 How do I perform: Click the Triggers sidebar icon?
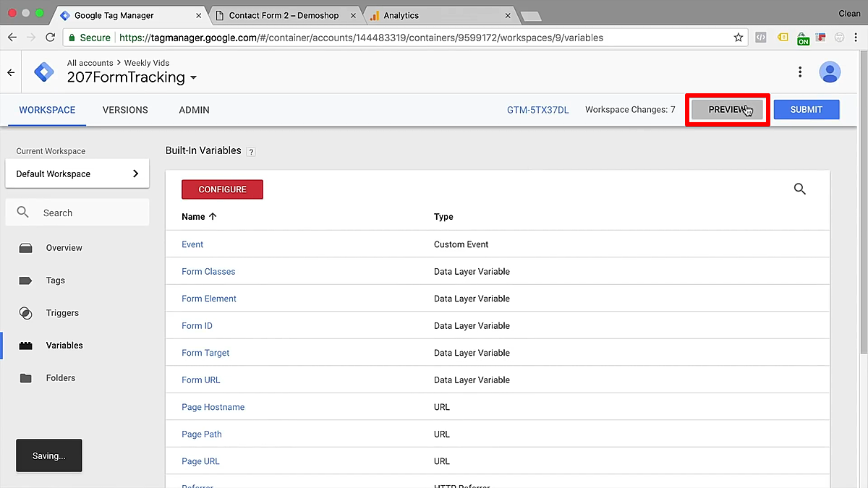click(x=26, y=313)
